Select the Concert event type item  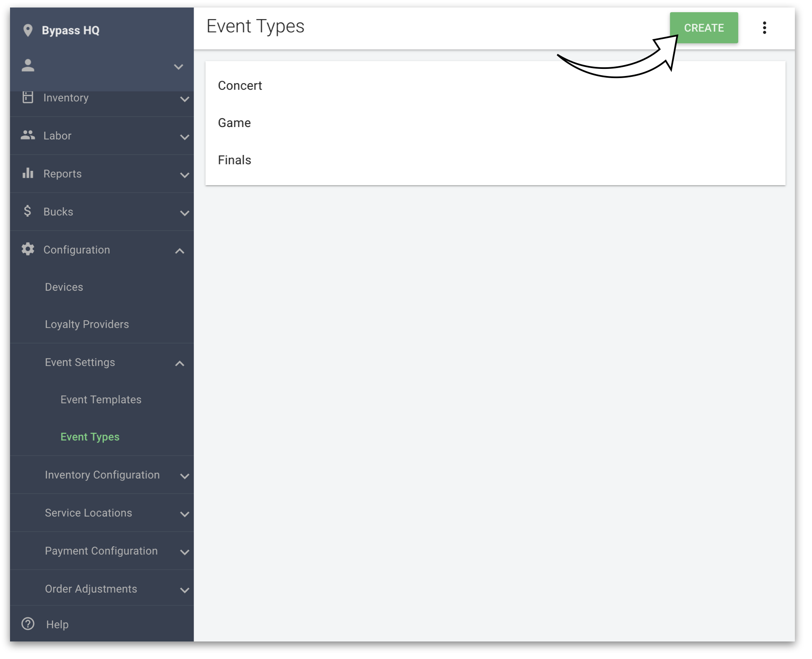pyautogui.click(x=240, y=85)
